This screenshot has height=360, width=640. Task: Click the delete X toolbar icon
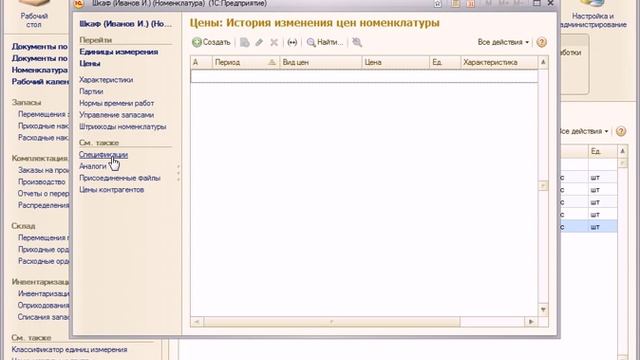click(274, 42)
